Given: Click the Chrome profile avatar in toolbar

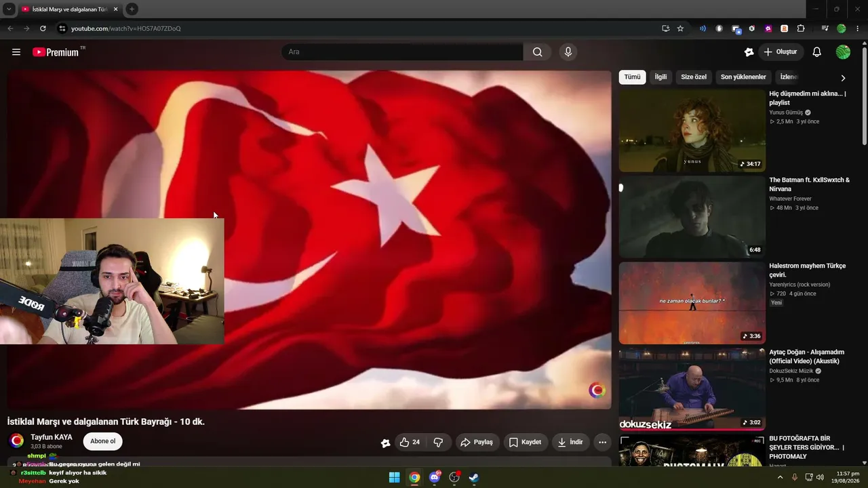Looking at the screenshot, I should [x=842, y=28].
